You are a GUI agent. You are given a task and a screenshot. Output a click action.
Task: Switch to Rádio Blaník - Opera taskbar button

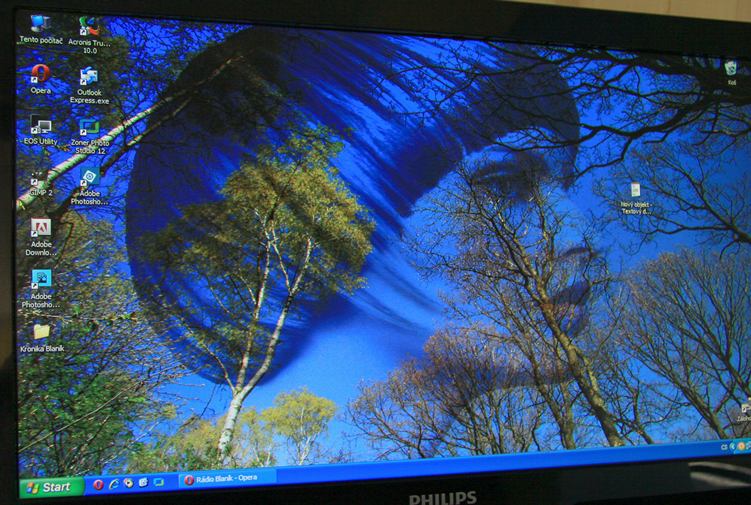[x=227, y=479]
